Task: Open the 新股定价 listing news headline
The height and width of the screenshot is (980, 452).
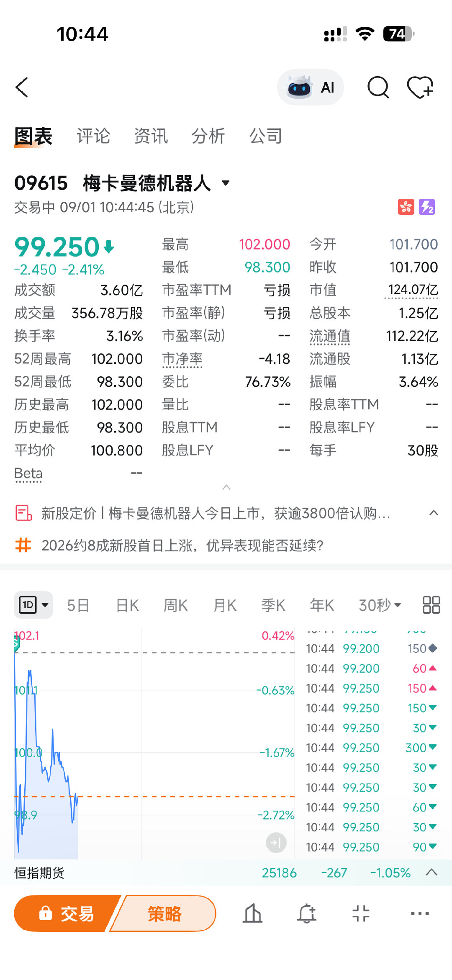Action: point(216,513)
